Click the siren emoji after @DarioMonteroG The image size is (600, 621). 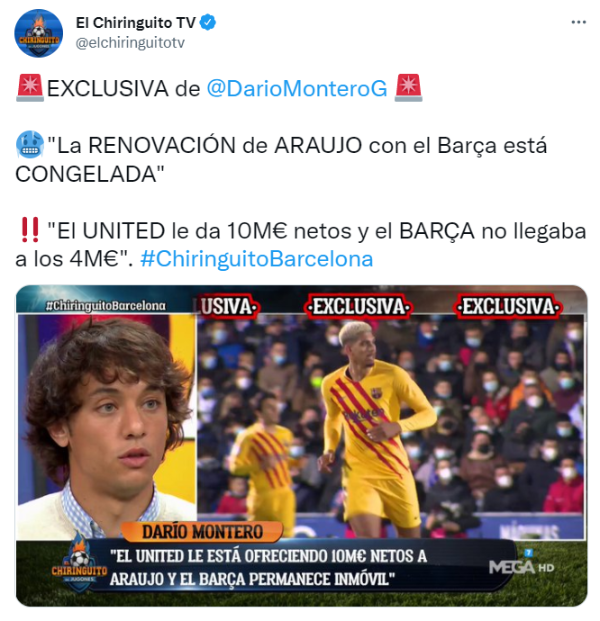[x=408, y=88]
